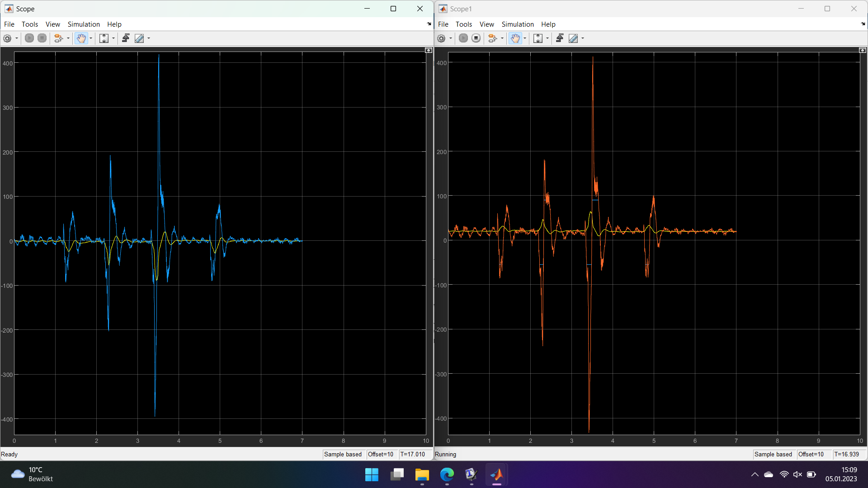Click Cursor Measurements ruler icon in Scope
Screen dimensions: 868x488
139,38
